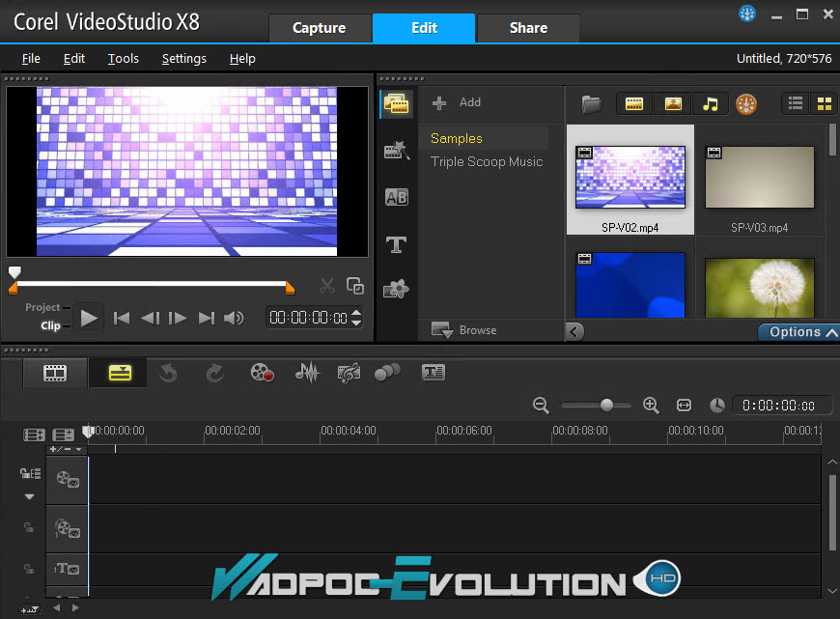
Task: Fit project in timeline window
Action: coord(685,406)
